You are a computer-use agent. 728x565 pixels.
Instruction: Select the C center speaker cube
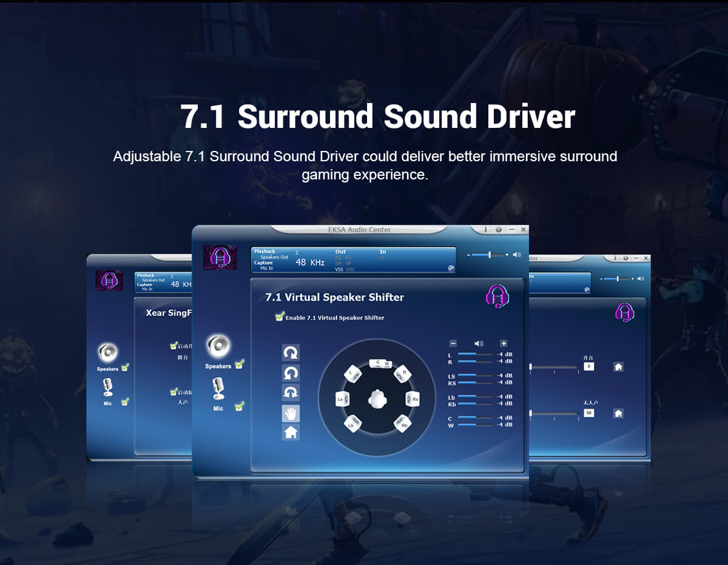pos(377,363)
